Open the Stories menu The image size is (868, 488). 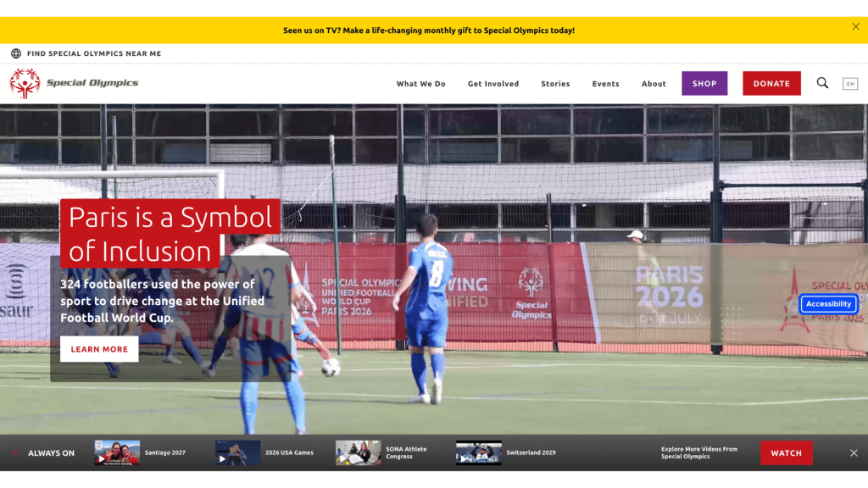(555, 84)
